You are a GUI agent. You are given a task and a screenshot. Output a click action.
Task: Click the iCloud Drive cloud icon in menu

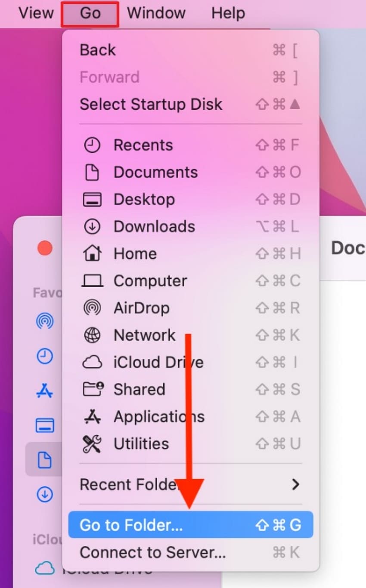click(92, 363)
